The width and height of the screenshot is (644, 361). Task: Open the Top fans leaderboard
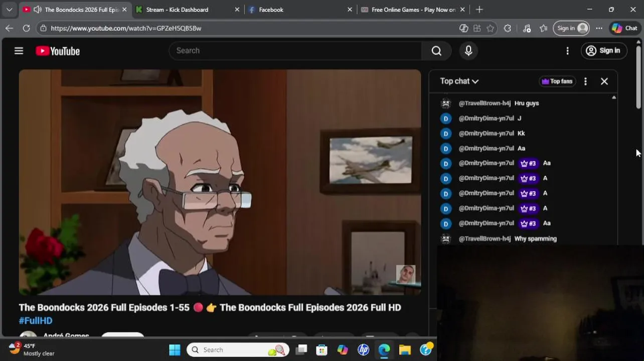pos(557,81)
